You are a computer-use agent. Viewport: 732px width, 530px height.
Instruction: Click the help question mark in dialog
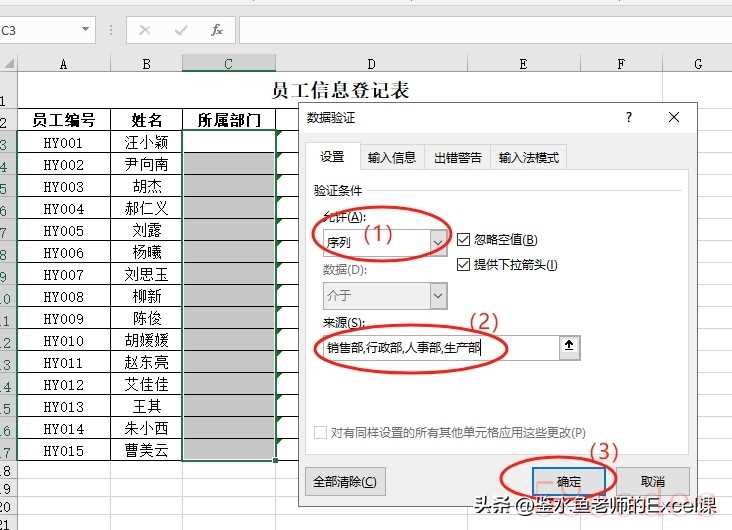pyautogui.click(x=629, y=117)
